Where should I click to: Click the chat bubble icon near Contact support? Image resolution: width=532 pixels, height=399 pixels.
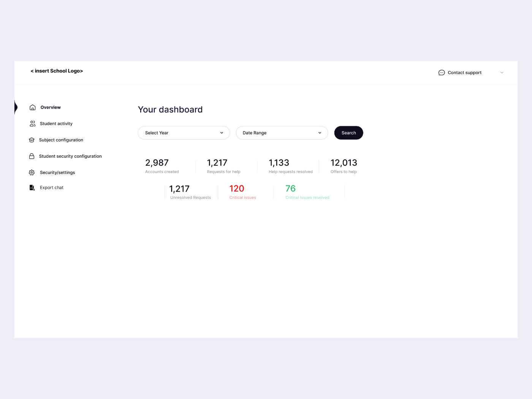point(441,72)
